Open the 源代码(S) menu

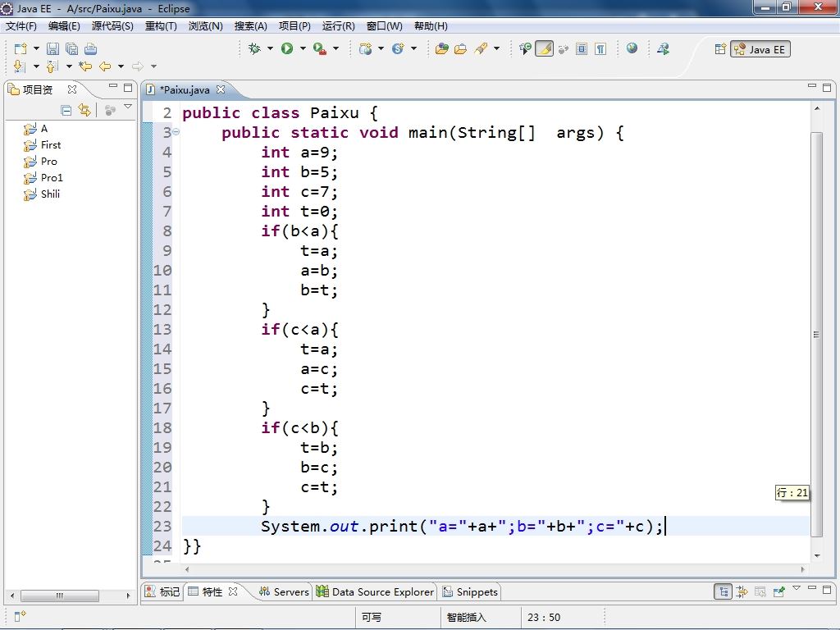tap(112, 26)
